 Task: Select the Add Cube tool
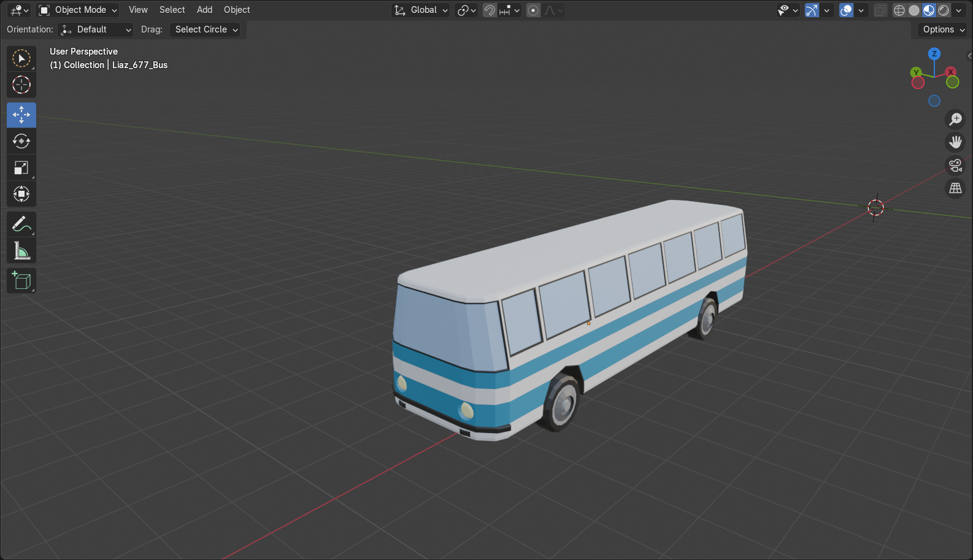click(21, 280)
